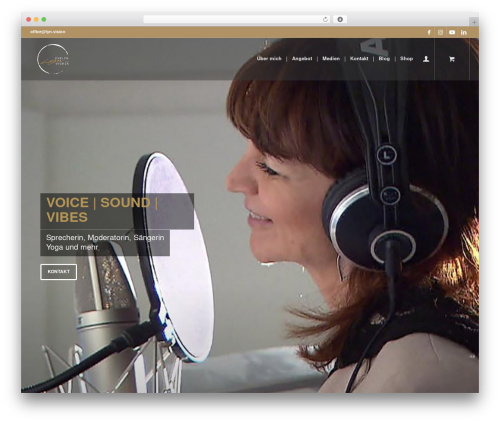
Task: Click the Sprecherin, Moderatorin, Sängerin subtitle
Action: 105,242
